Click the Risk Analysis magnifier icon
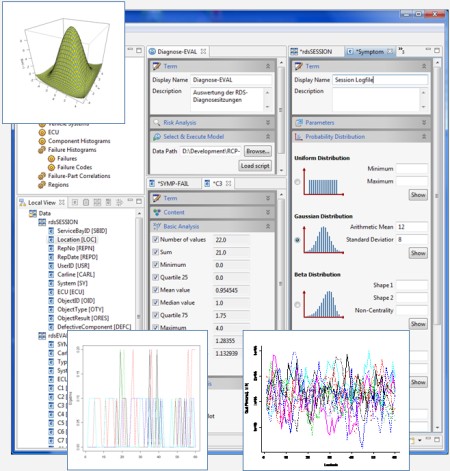 coord(157,123)
